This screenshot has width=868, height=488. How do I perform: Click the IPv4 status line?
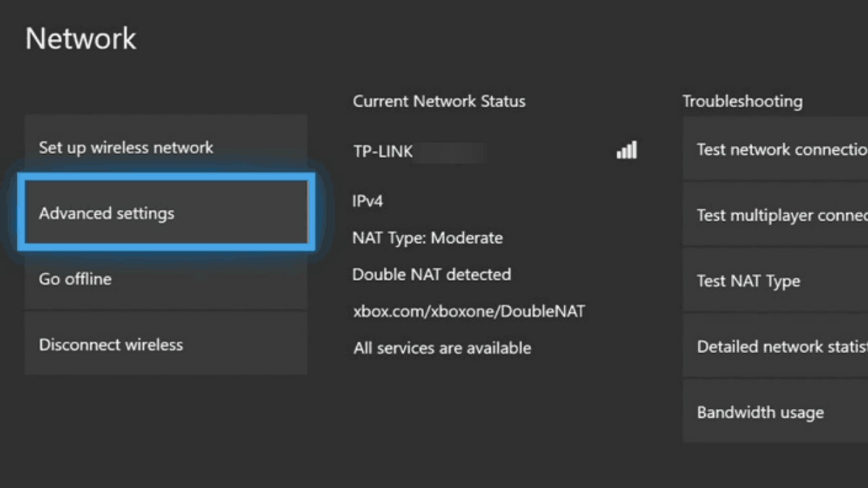tap(368, 201)
